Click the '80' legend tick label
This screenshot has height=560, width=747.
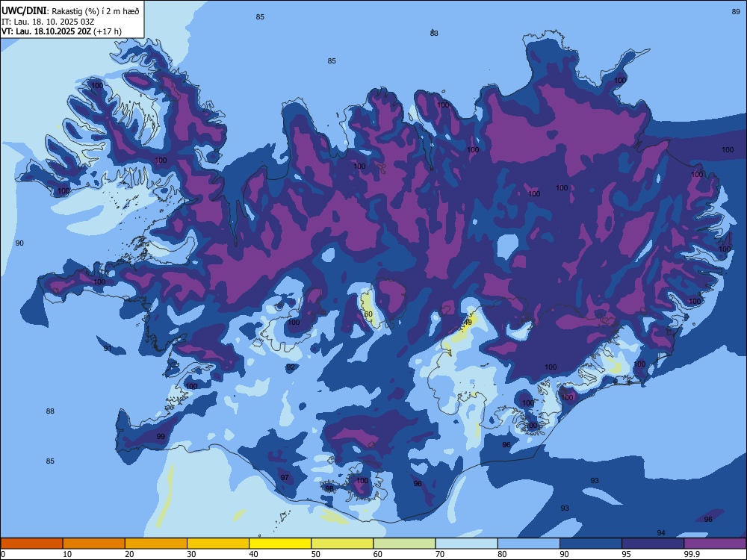[x=502, y=554]
